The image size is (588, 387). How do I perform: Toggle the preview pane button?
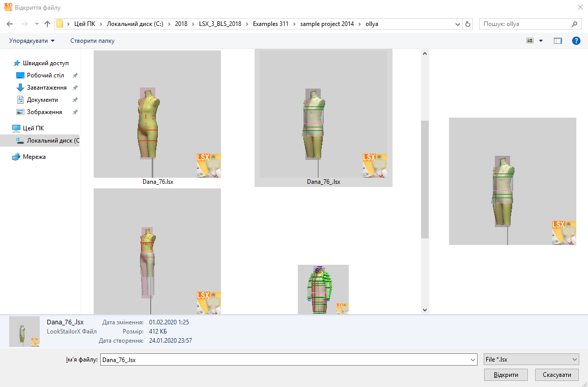pos(558,41)
